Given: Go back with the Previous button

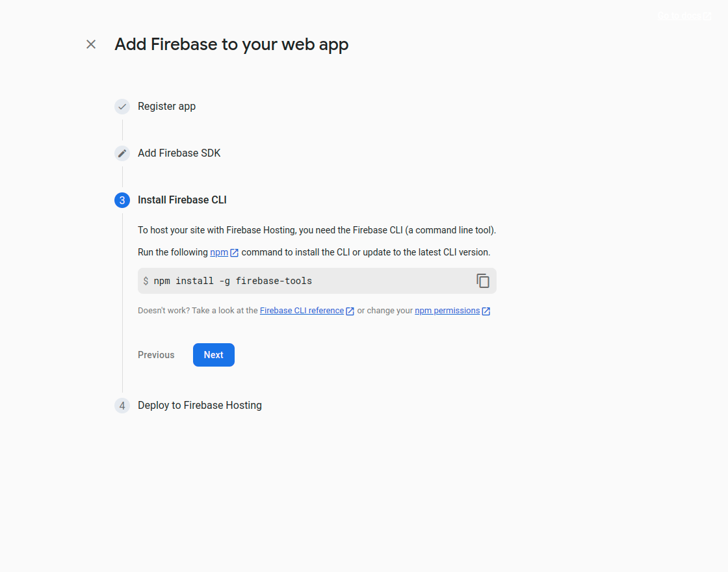Looking at the screenshot, I should click(156, 355).
